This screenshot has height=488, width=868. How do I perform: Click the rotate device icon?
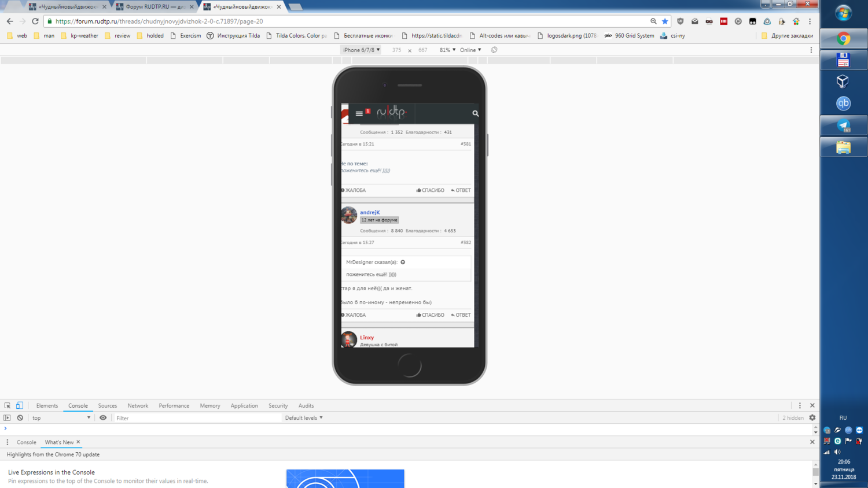tap(494, 50)
